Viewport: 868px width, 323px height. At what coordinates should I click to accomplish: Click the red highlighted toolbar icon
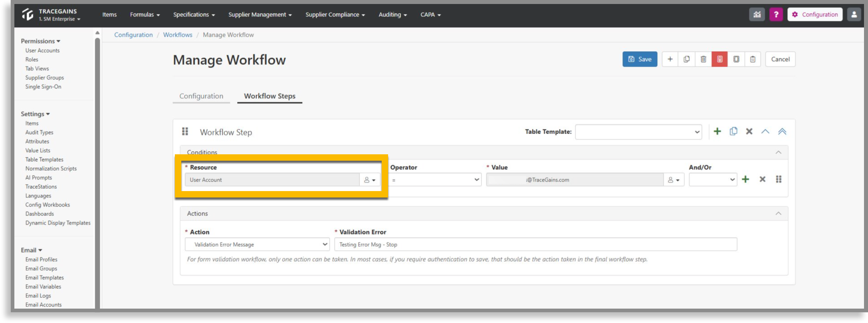point(719,59)
